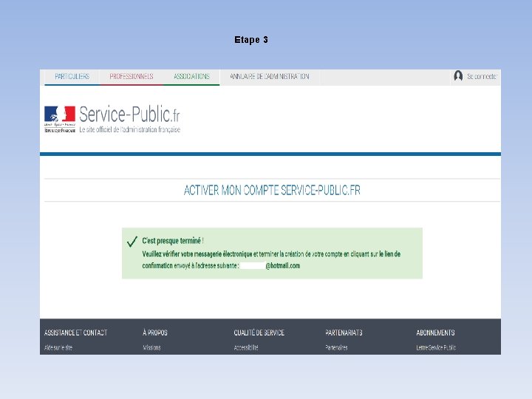Click the République Française flag logo
The height and width of the screenshot is (399, 532).
tap(60, 119)
